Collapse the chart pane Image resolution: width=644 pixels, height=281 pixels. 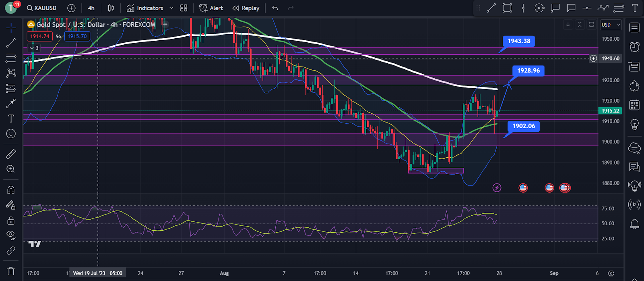point(580,25)
